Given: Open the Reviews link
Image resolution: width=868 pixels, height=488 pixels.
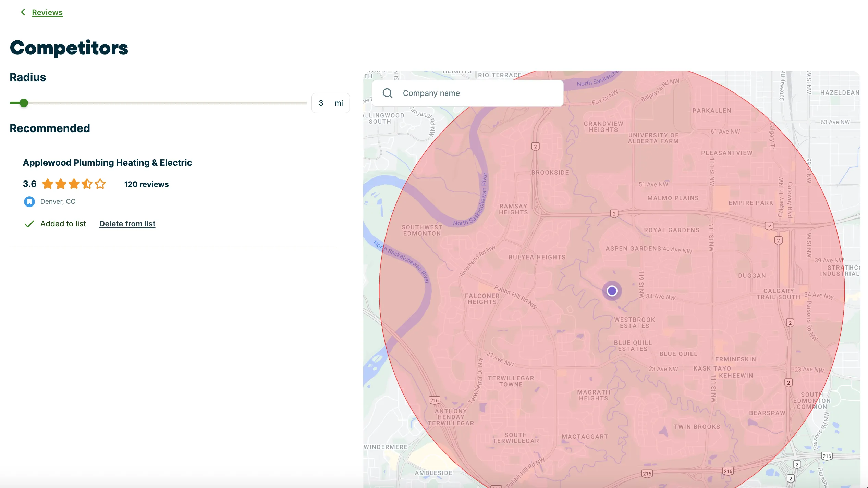Looking at the screenshot, I should tap(47, 12).
